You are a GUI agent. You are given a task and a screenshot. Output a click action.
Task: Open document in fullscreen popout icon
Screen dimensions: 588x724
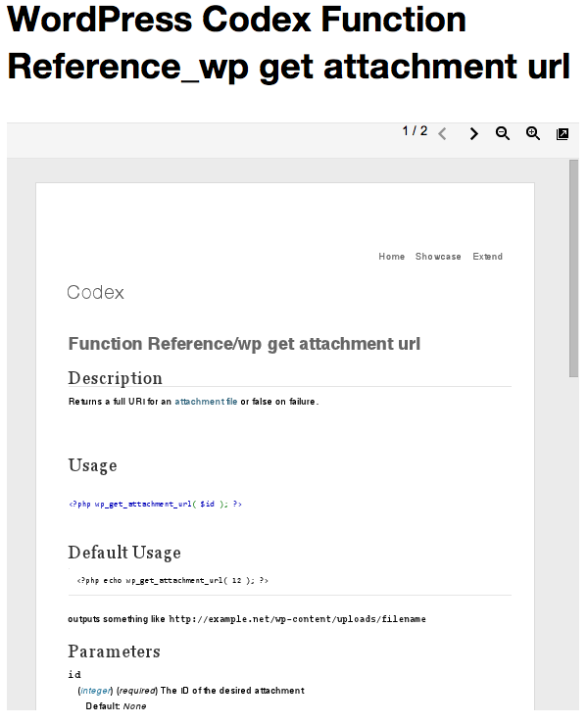click(x=563, y=134)
